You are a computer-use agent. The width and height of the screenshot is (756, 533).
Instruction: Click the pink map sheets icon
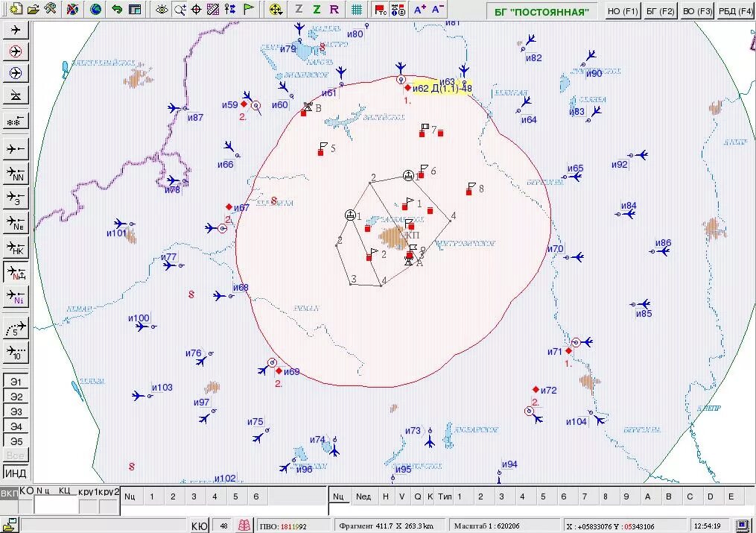click(244, 526)
